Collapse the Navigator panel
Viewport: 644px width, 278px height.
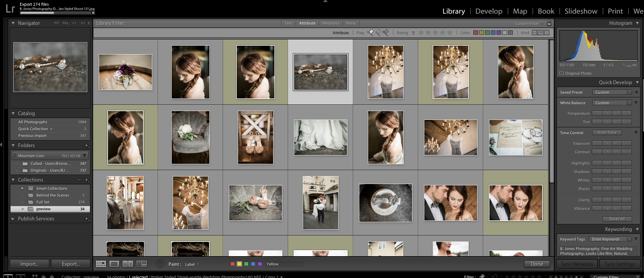(x=13, y=23)
